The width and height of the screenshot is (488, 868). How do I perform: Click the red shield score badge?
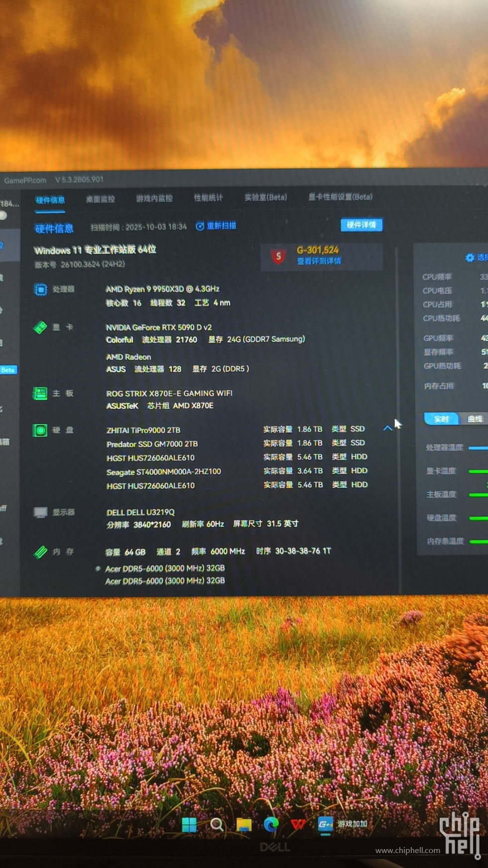pos(278,257)
